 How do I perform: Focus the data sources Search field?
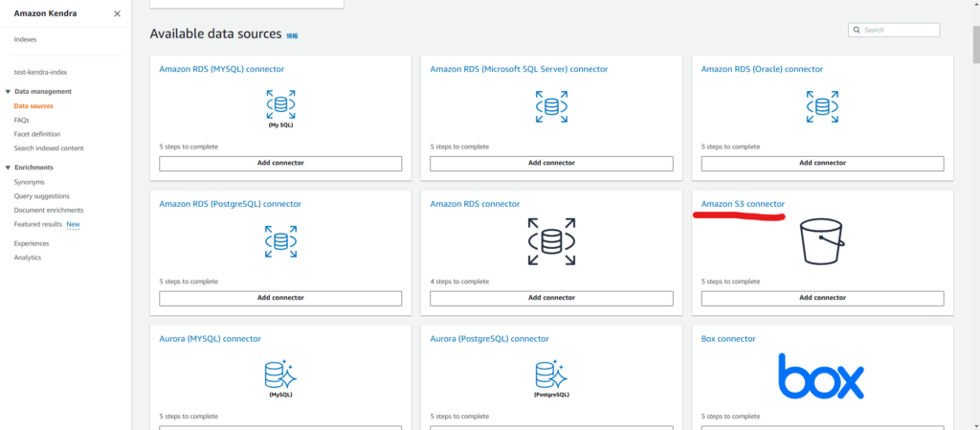tap(894, 30)
